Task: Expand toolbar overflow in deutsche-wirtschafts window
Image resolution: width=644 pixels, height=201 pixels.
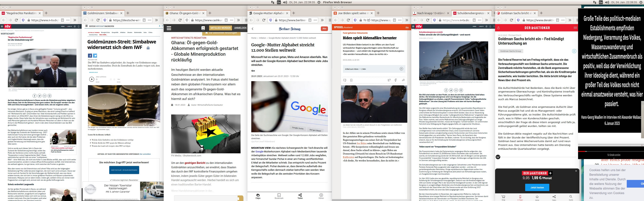Action: tap(156, 20)
